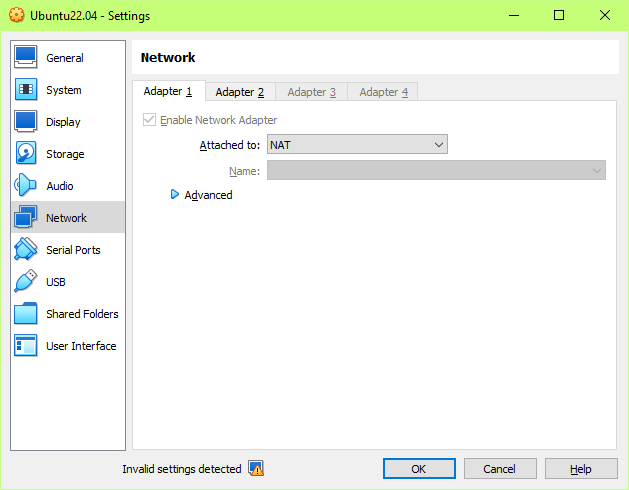Viewport: 629px width, 490px height.
Task: Minimize the Settings window
Action: tap(514, 15)
